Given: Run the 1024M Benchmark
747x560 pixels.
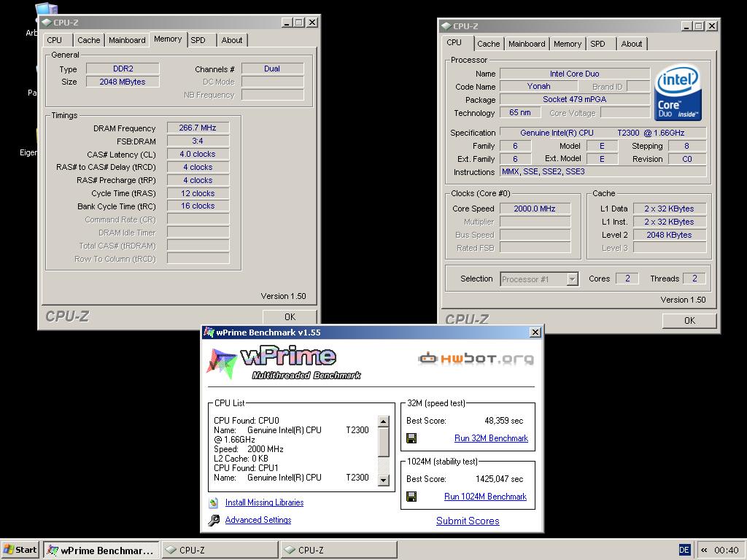Looking at the screenshot, I should (485, 497).
